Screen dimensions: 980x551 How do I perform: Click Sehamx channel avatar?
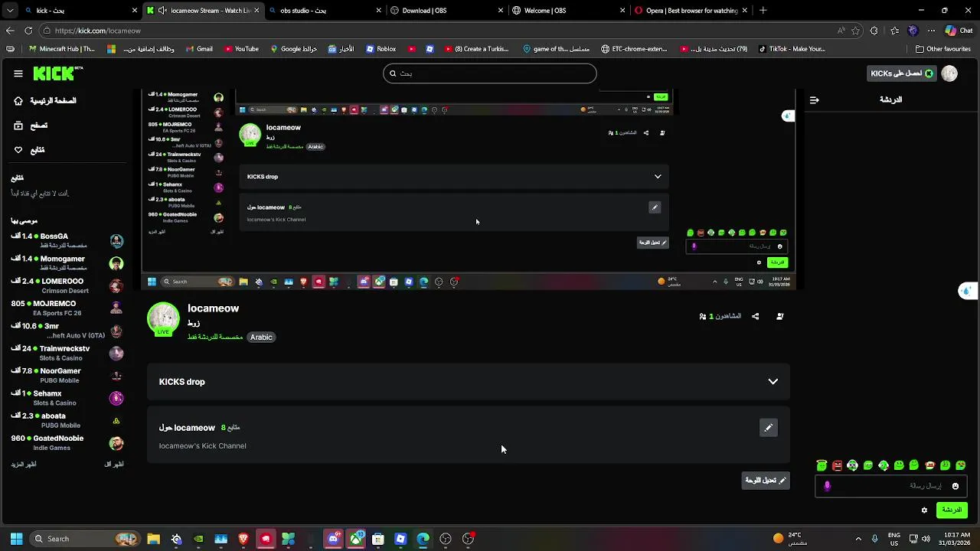(x=116, y=398)
